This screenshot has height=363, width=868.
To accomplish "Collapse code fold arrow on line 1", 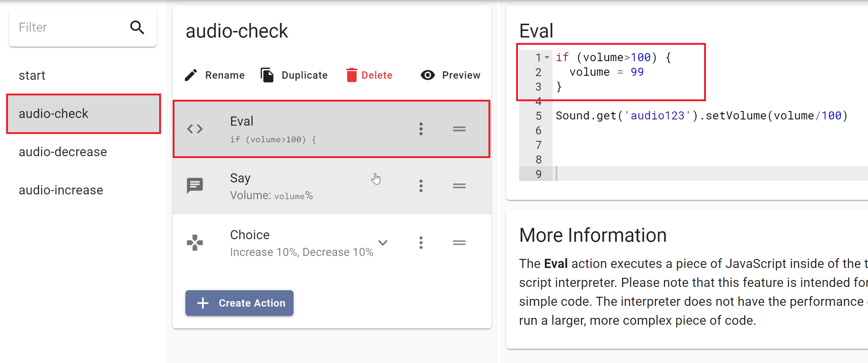I will (547, 58).
